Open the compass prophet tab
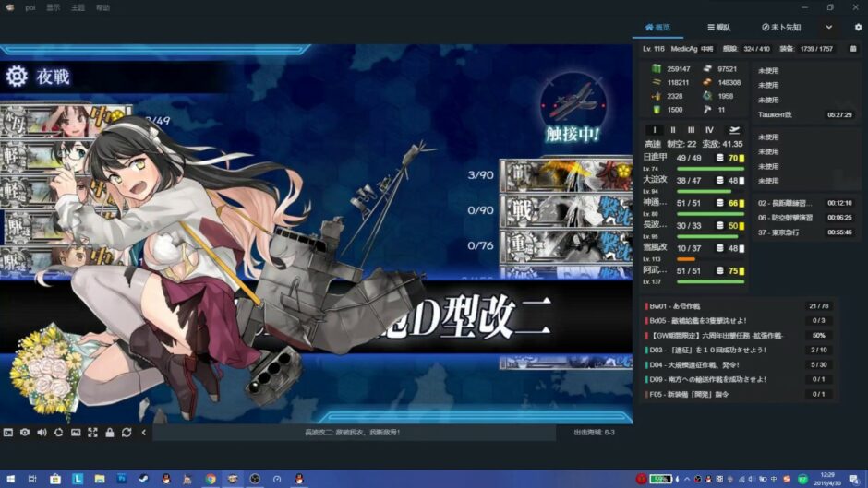 click(x=781, y=27)
